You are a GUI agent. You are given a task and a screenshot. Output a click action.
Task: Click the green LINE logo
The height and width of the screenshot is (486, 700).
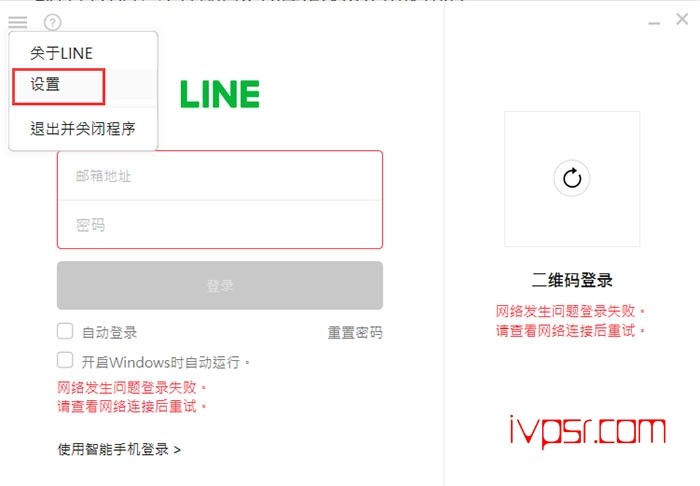220,94
